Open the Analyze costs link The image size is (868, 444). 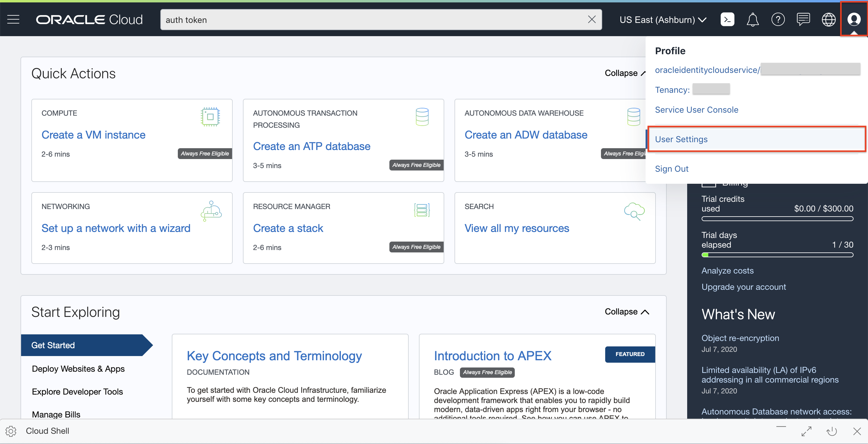(727, 270)
